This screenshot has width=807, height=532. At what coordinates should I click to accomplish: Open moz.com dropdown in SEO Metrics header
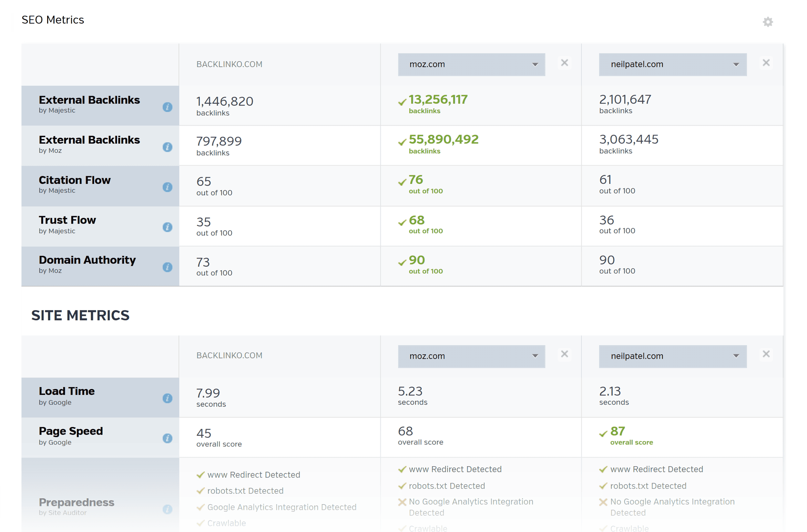[471, 65]
